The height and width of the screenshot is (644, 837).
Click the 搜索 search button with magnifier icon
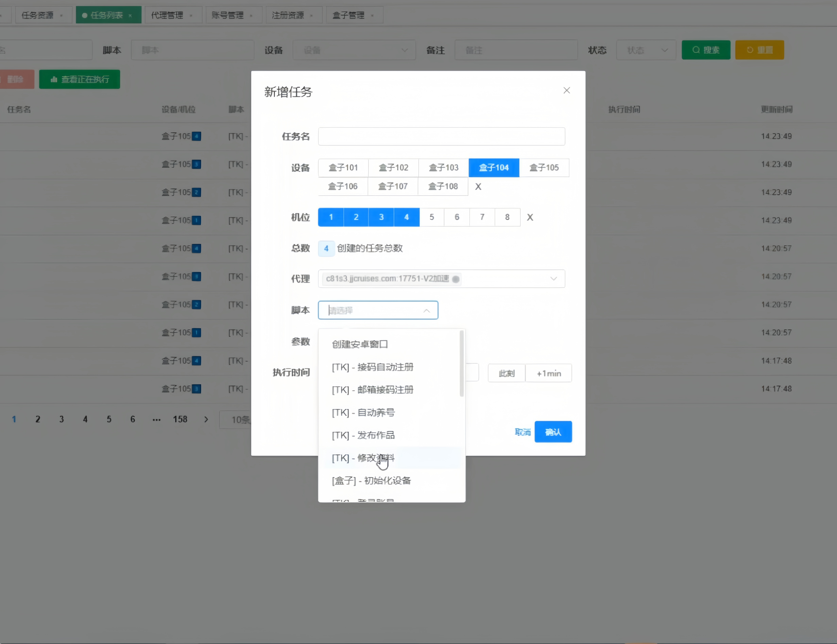point(706,50)
